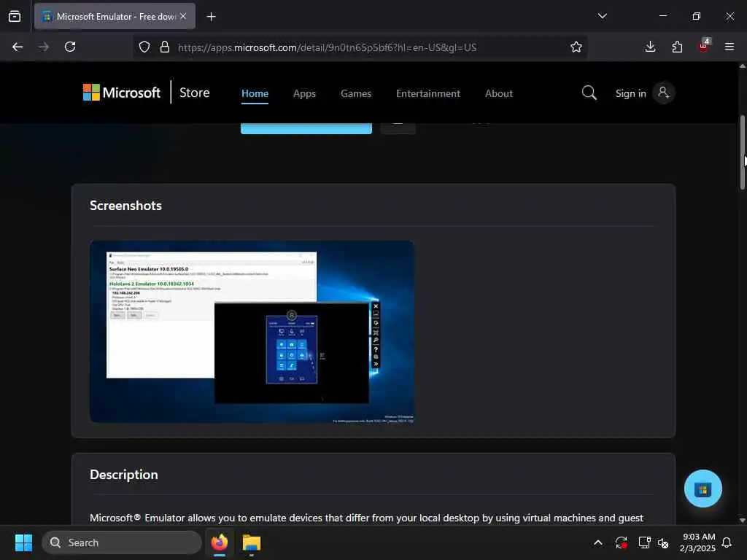
Task: Click the Firefox taskbar icon
Action: pyautogui.click(x=220, y=542)
